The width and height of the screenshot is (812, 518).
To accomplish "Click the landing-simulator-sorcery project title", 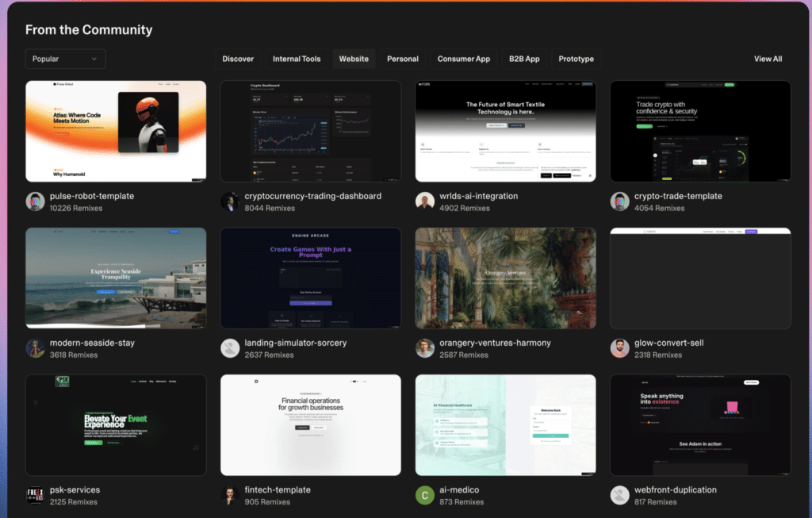I will point(296,343).
